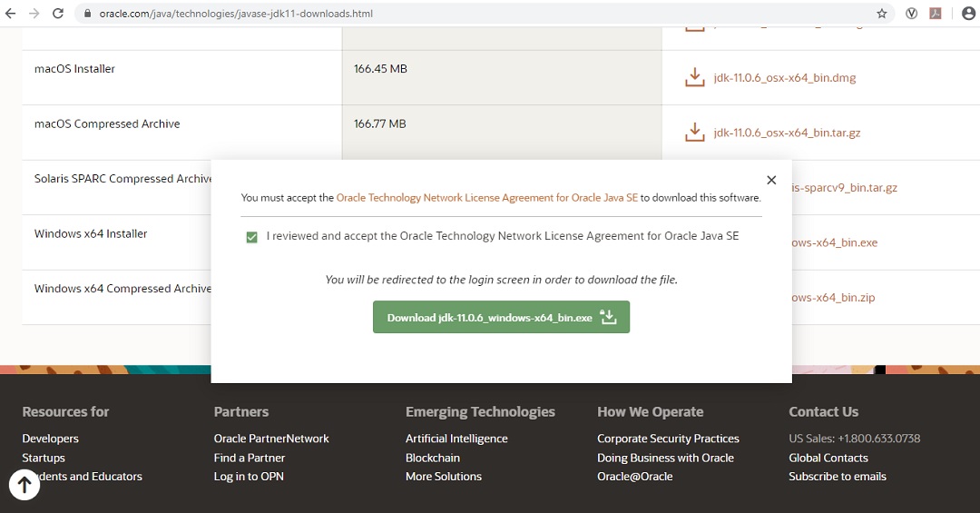Screen dimensions: 980x513
Task: Click the Windows x64 Compressed Archive label
Action: (122, 289)
